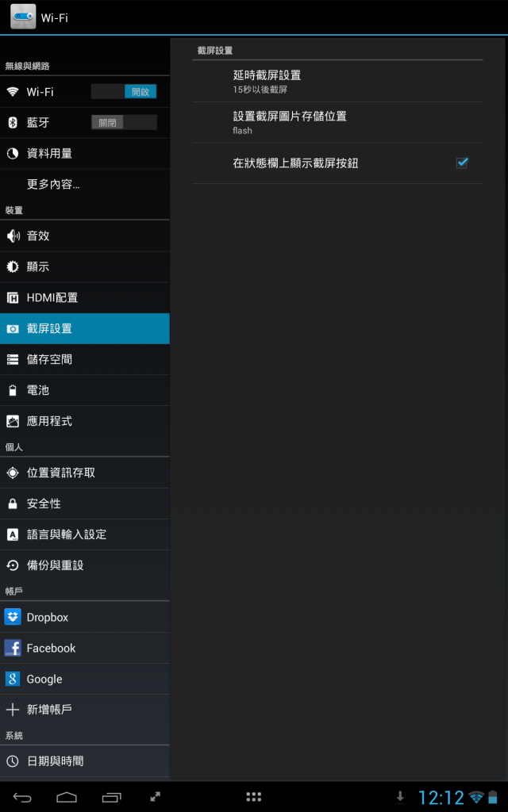Open Google account settings
The image size is (508, 812).
coord(85,679)
